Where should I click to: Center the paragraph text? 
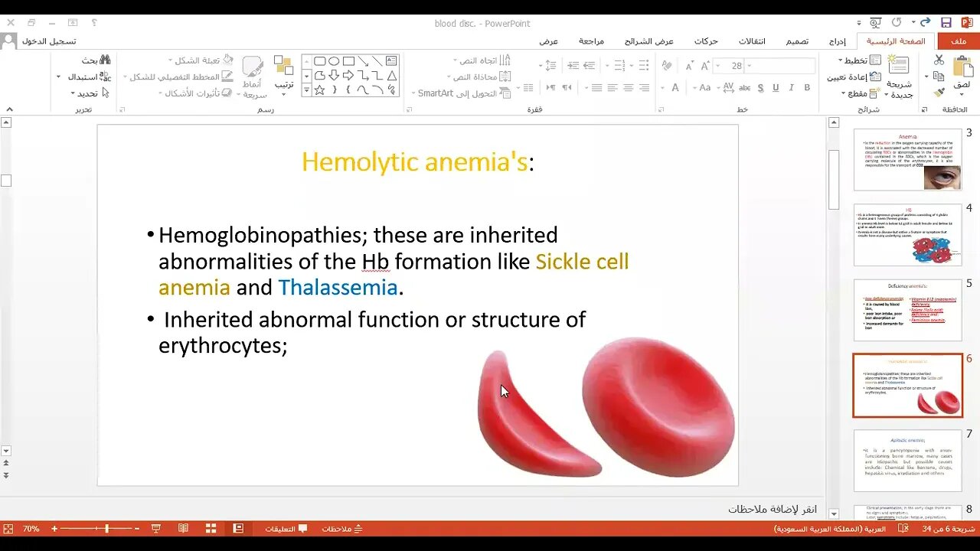point(628,88)
